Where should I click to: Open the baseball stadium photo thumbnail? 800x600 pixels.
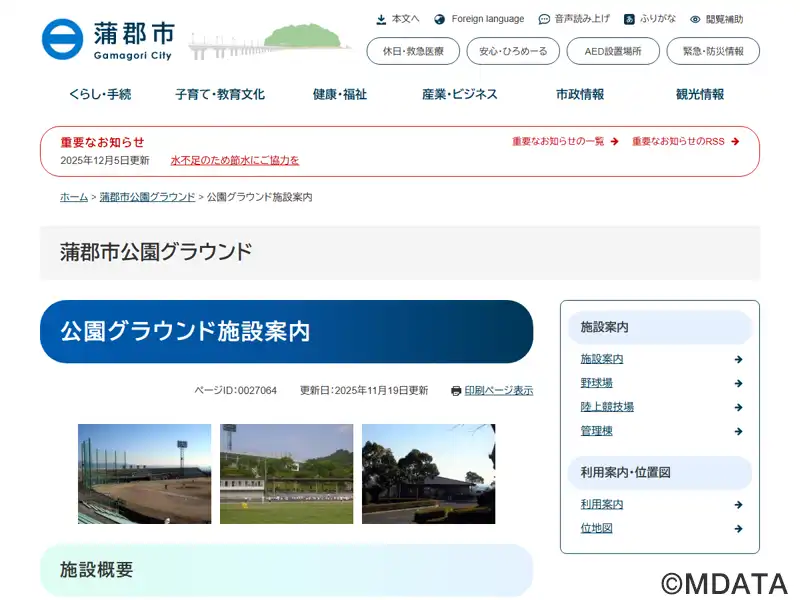pyautogui.click(x=145, y=474)
